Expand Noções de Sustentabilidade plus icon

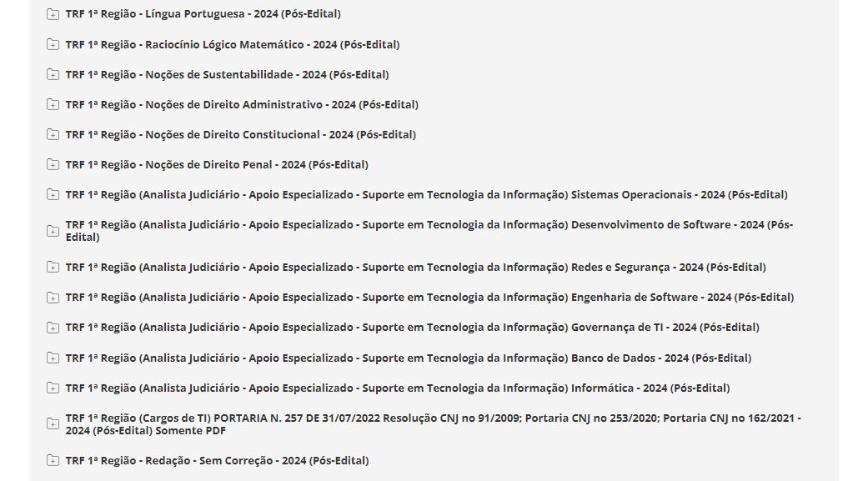(53, 74)
